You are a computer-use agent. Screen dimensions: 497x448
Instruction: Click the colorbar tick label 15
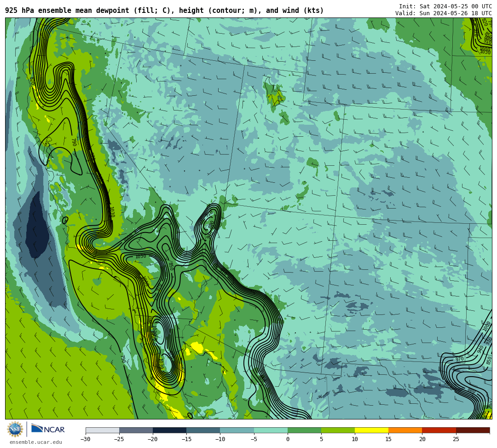(x=388, y=439)
